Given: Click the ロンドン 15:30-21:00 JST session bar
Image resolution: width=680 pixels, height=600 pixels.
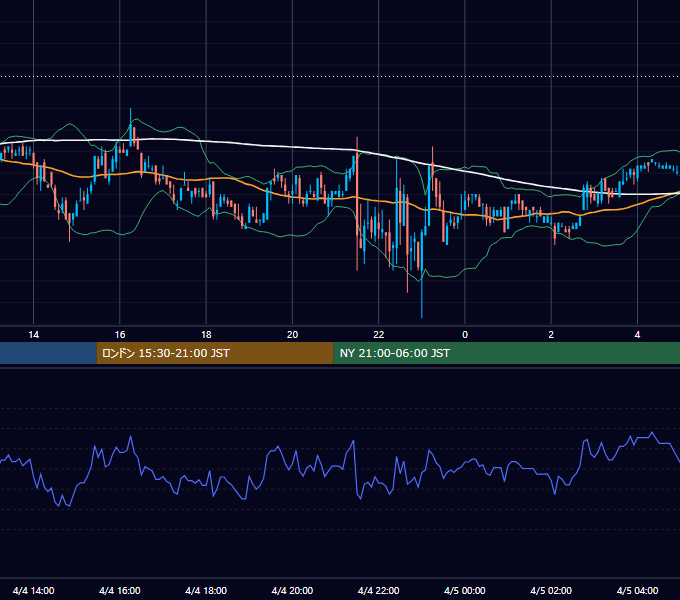Looking at the screenshot, I should (215, 353).
